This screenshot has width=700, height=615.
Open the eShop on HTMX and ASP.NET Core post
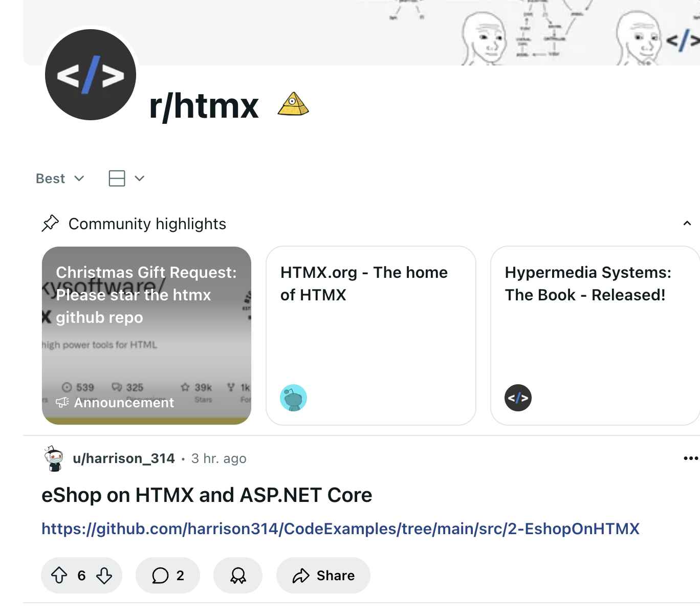[x=207, y=495]
